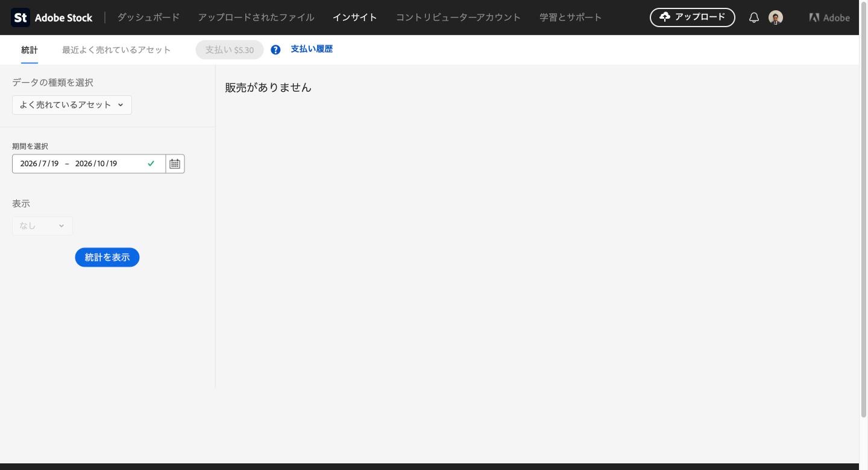
Task: Click the 販売がありません message text
Action: [x=268, y=87]
